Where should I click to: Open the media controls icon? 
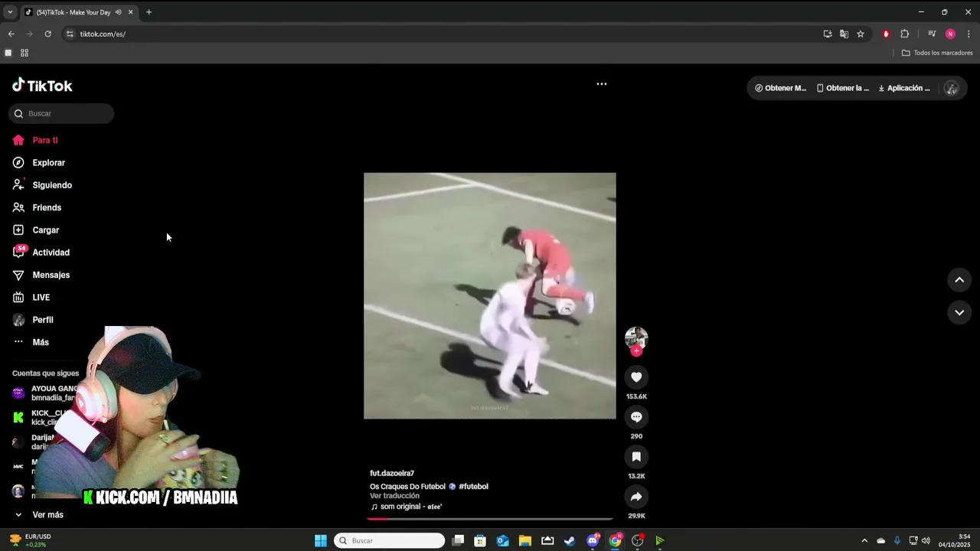pyautogui.click(x=932, y=34)
